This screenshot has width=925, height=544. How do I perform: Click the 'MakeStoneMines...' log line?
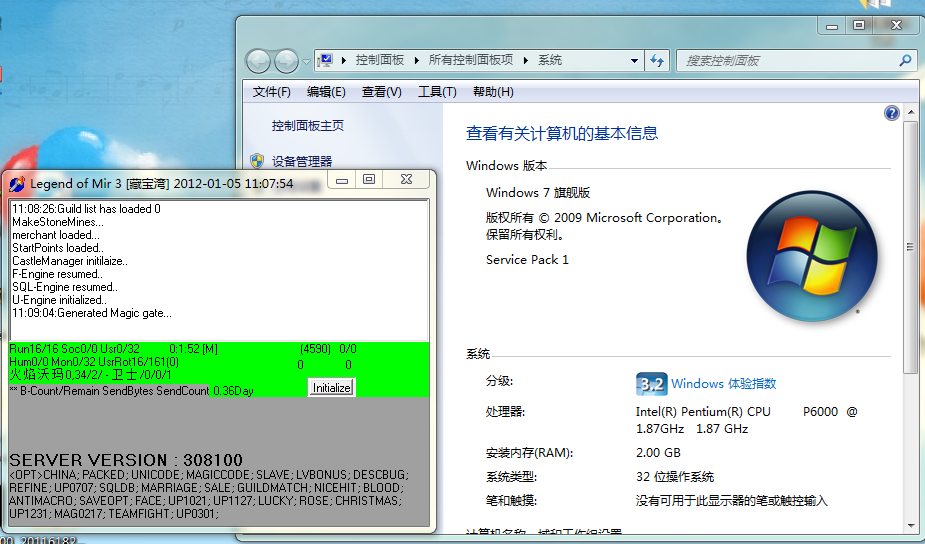point(58,222)
